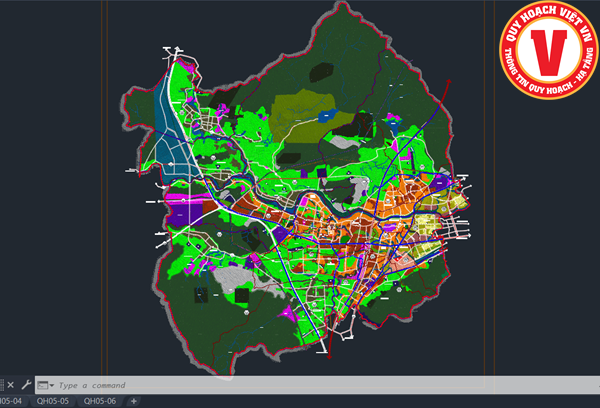
Task: Add a new layout with plus button
Action: pyautogui.click(x=133, y=401)
